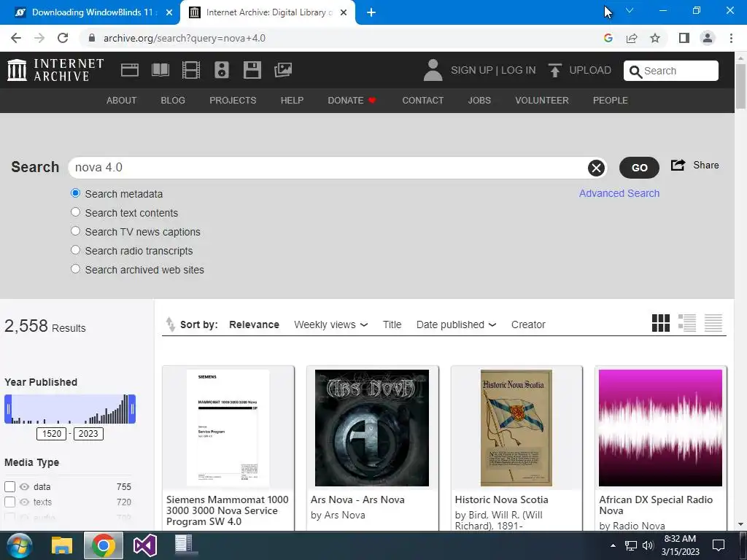Reload the page

63,38
